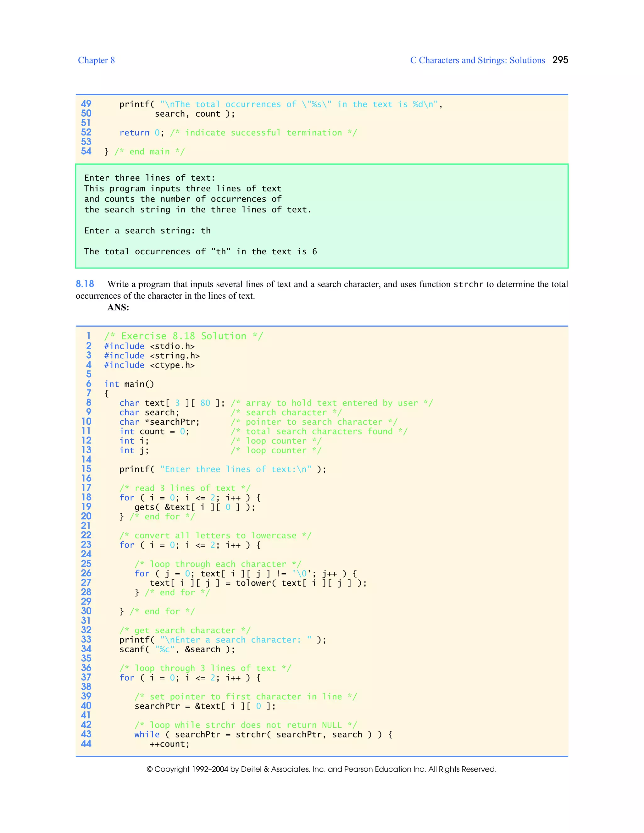
Task: Click the exercise number 8.18
Action: point(85,284)
